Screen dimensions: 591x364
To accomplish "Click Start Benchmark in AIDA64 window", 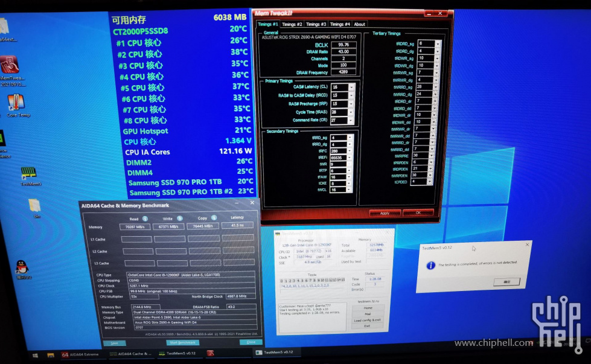I will pos(182,342).
